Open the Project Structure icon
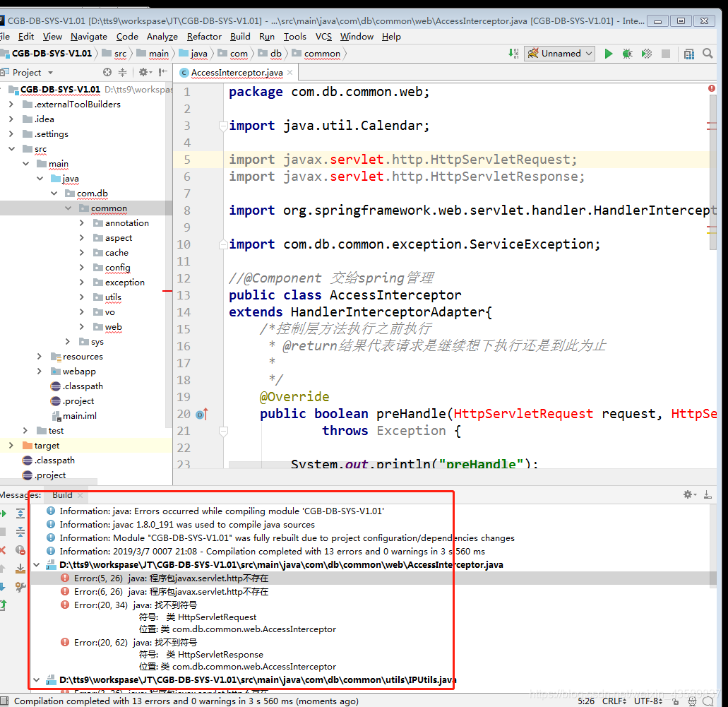 tap(689, 54)
